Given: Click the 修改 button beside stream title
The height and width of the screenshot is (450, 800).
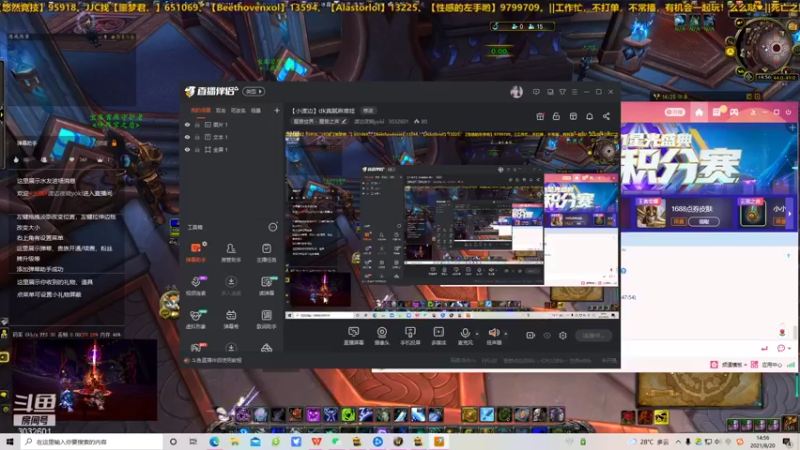Looking at the screenshot, I should coord(368,111).
